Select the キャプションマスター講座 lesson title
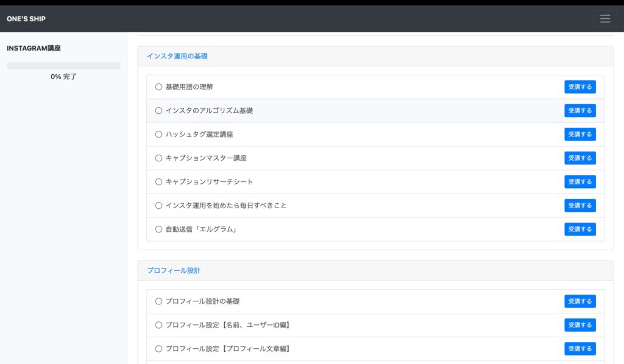Viewport: 624px width, 364px height. [x=206, y=158]
